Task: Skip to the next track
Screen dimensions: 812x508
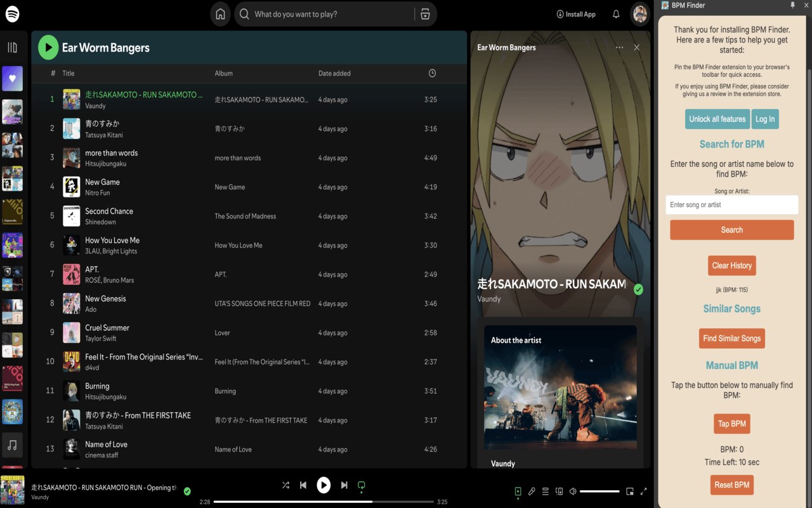Action: [x=344, y=485]
